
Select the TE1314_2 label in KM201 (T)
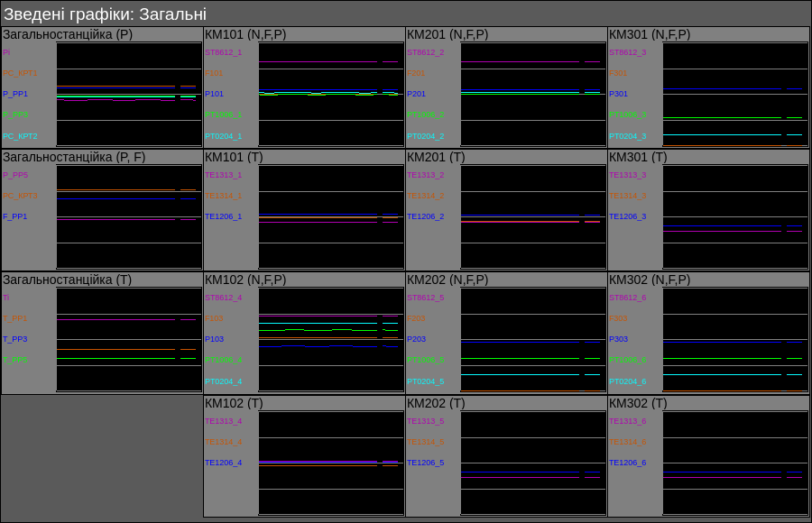point(425,196)
